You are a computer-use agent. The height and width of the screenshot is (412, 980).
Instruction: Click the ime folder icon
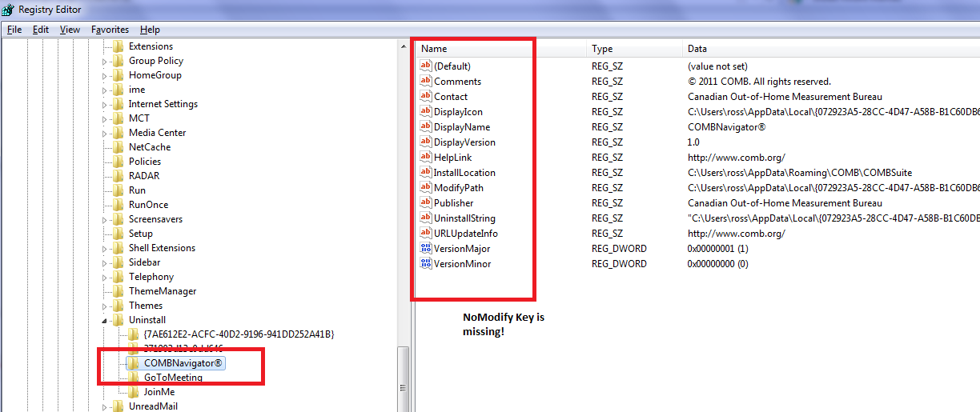tap(118, 90)
